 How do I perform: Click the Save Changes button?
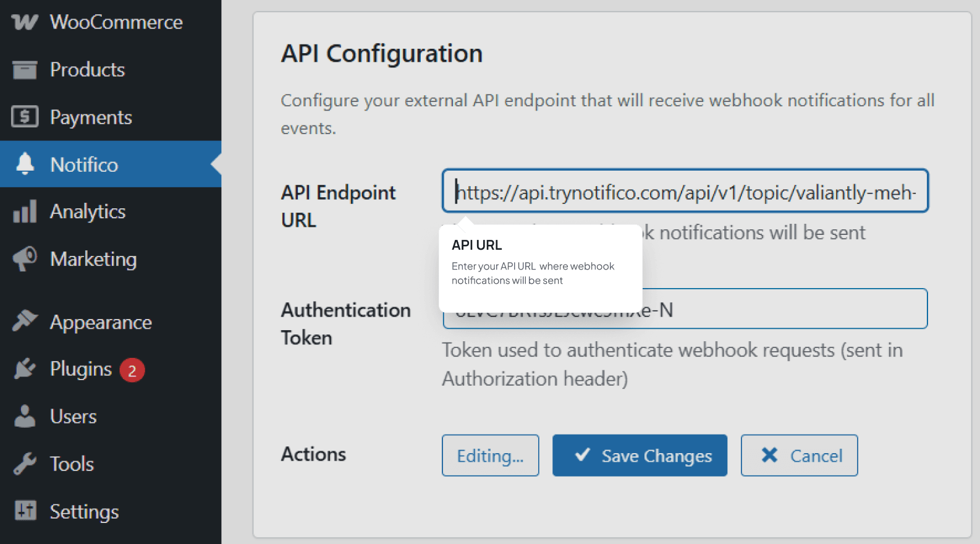pyautogui.click(x=640, y=456)
